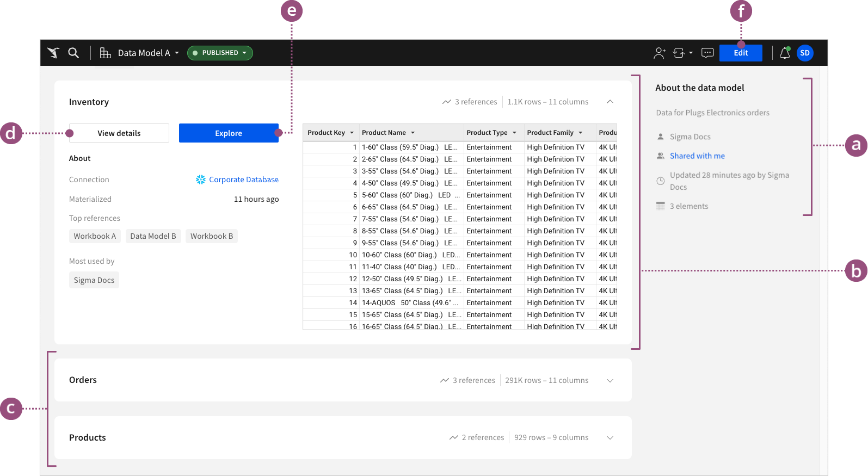This screenshot has width=868, height=476.
Task: Open the Data Model A title dropdown
Action: click(x=148, y=53)
